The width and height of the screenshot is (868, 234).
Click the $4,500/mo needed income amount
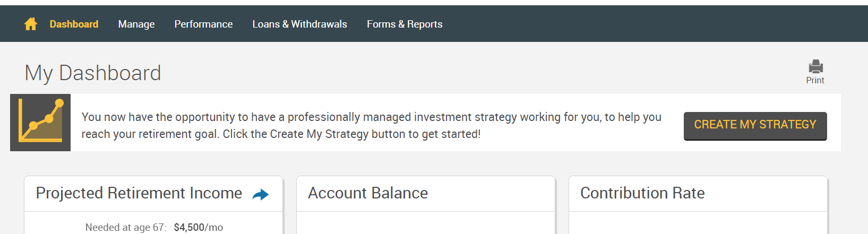click(x=198, y=227)
